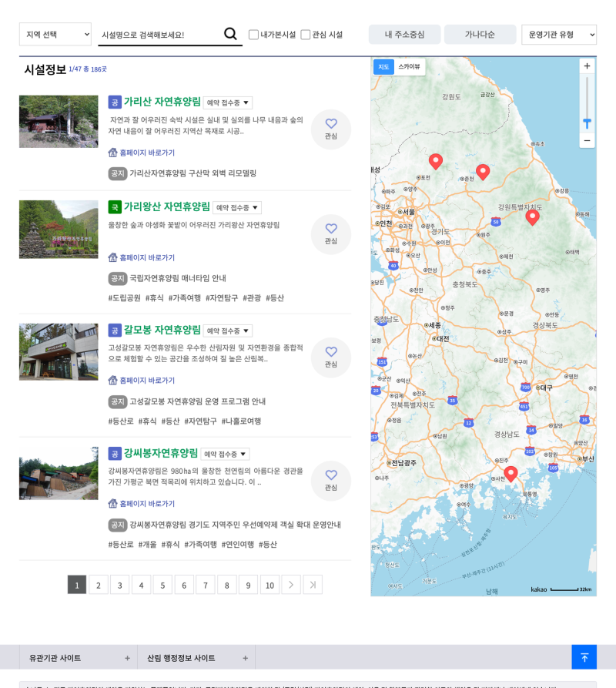The image size is (616, 688).
Task: Open the 가리왕산 자연휴양림 thumbnail photo
Action: coord(59,230)
